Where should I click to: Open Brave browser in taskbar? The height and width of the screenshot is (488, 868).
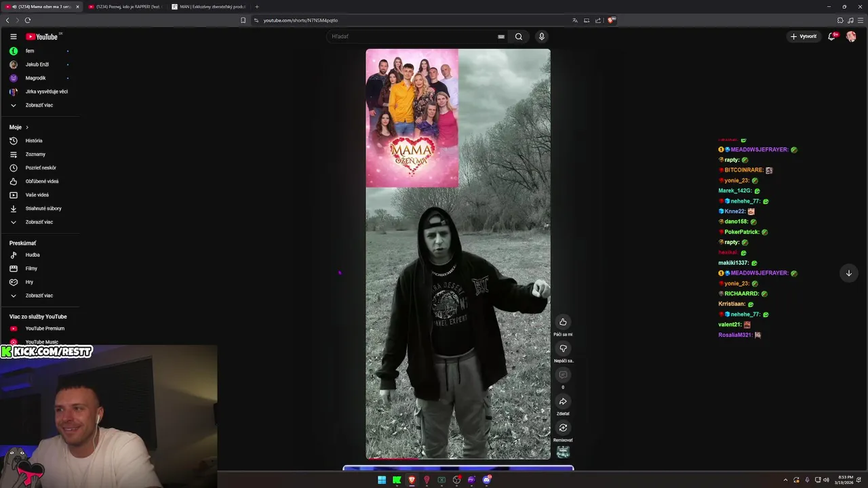(412, 480)
